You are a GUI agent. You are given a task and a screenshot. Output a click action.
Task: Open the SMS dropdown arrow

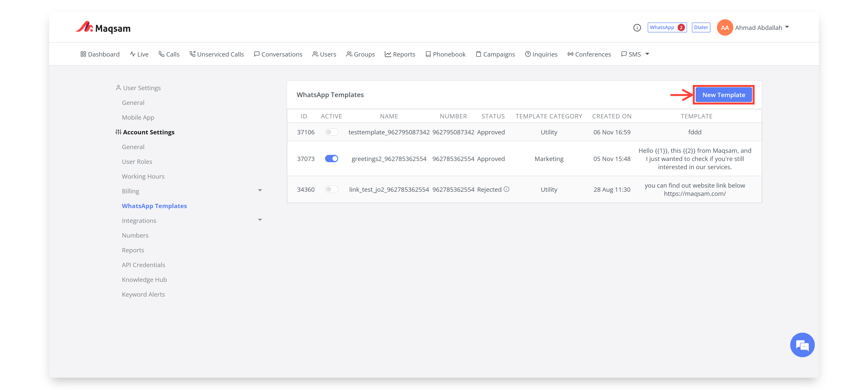647,54
